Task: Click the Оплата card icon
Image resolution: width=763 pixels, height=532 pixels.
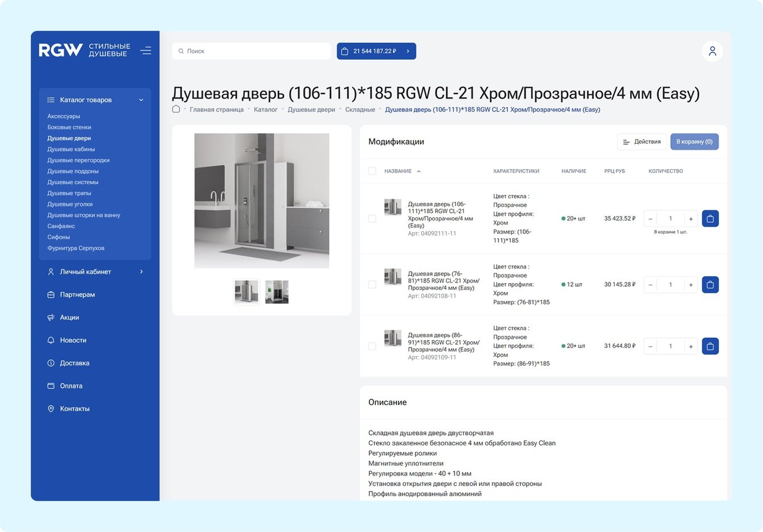Action: [x=51, y=386]
